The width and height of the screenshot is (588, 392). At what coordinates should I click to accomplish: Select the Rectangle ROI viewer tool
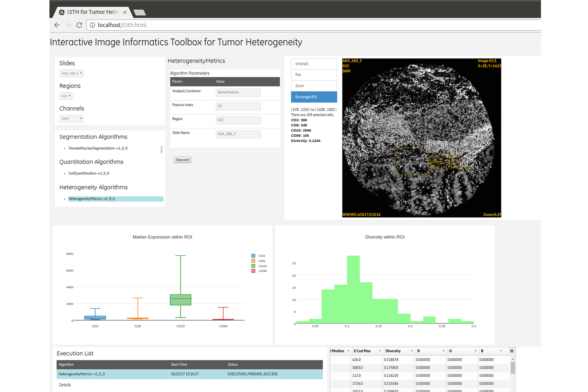pos(314,97)
